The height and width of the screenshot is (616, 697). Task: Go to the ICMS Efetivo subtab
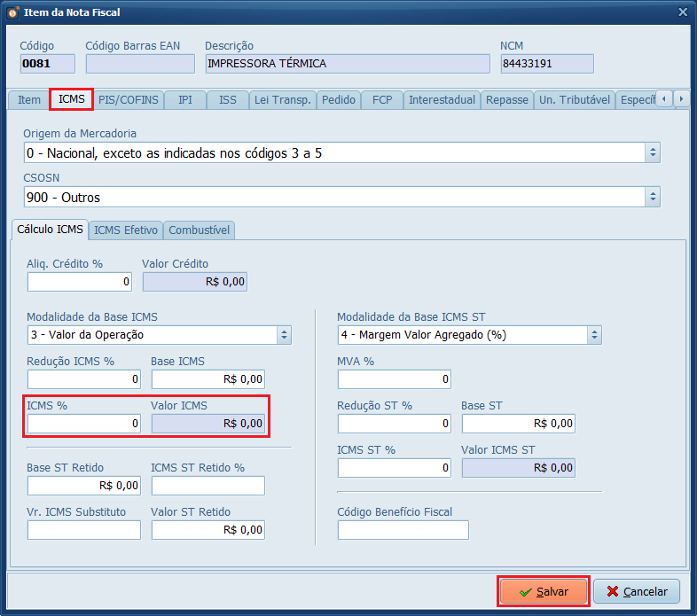pos(126,230)
